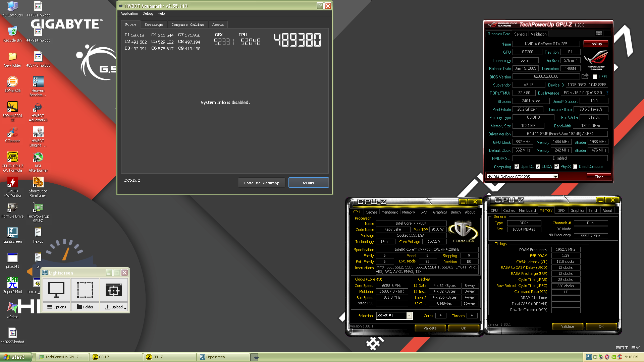Click the GPU-Z Close button

click(x=599, y=177)
